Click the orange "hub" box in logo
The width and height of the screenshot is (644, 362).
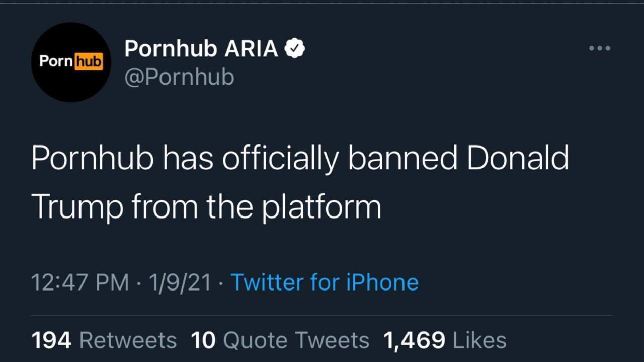coord(88,62)
